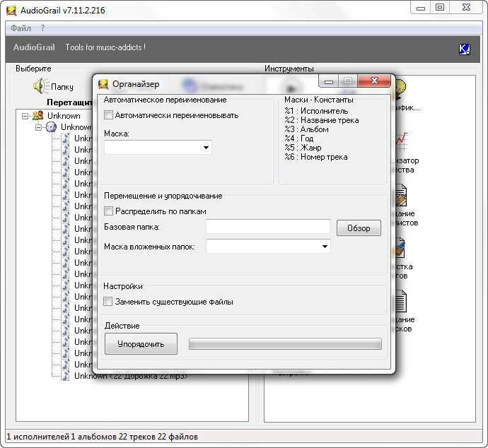The image size is (488, 448).
Task: Click the K logo icon in the AudioGrail header
Action: point(465,49)
